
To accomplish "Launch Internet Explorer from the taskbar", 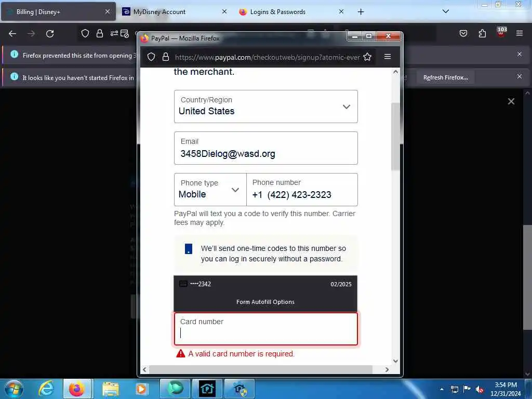I will 46,389.
